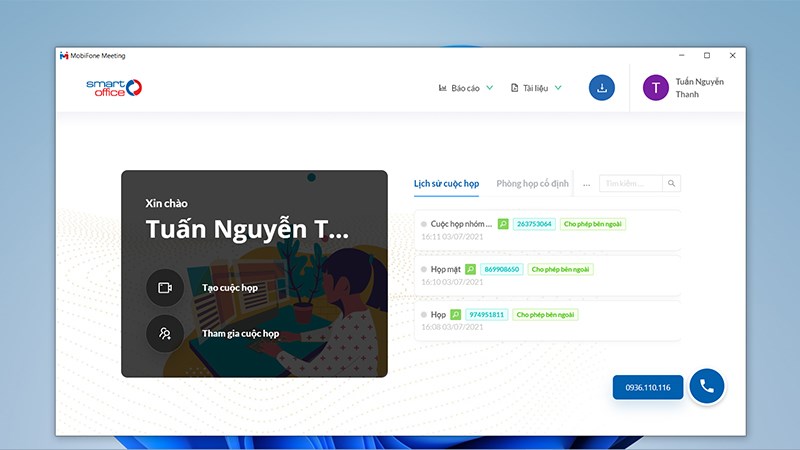Click the MobiFone Meeting title bar icon
This screenshot has height=450, width=800.
coord(64,56)
